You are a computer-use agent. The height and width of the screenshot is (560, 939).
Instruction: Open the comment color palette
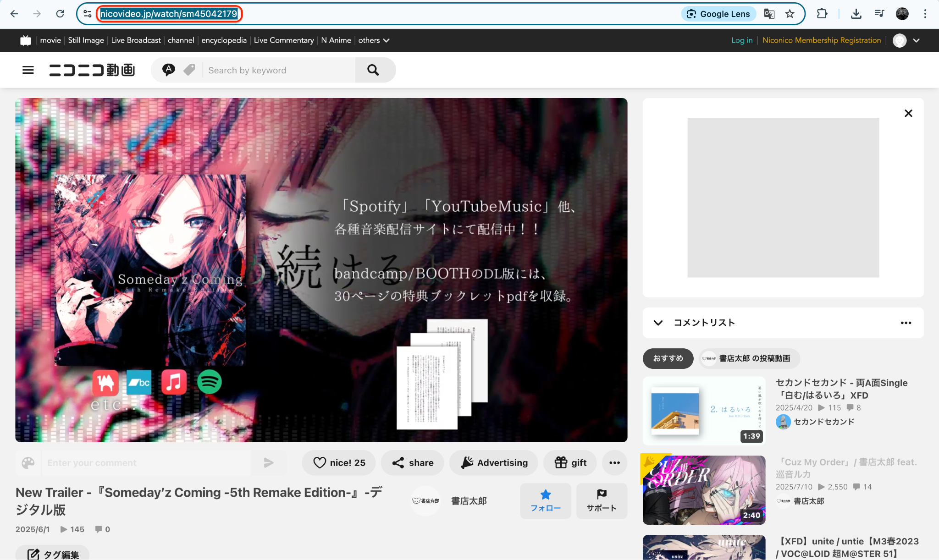[x=28, y=463]
